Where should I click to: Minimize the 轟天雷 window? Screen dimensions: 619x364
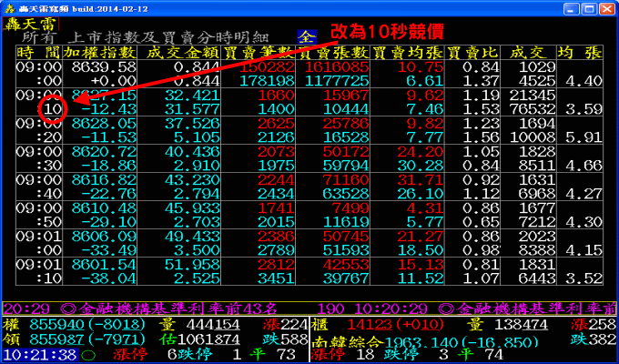[571, 9]
